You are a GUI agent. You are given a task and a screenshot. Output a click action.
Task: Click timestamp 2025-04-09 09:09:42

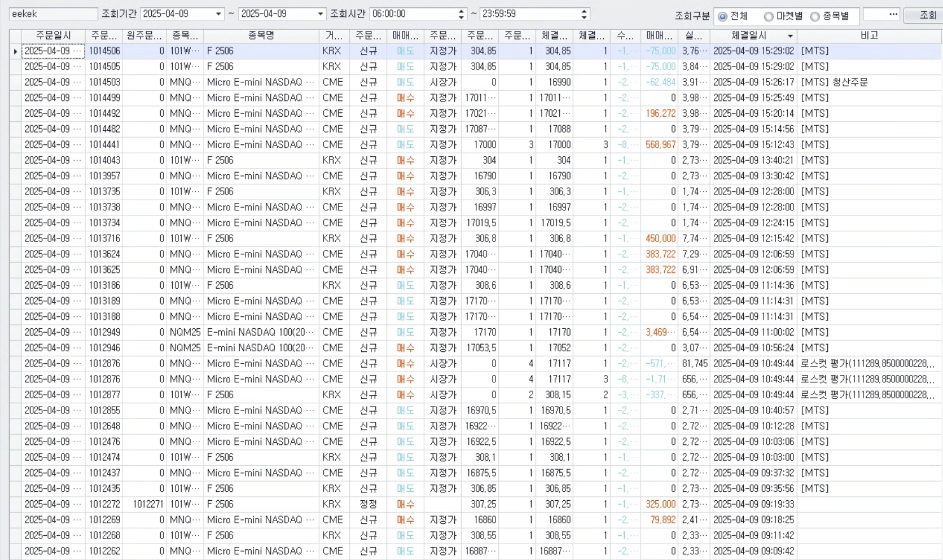click(753, 551)
